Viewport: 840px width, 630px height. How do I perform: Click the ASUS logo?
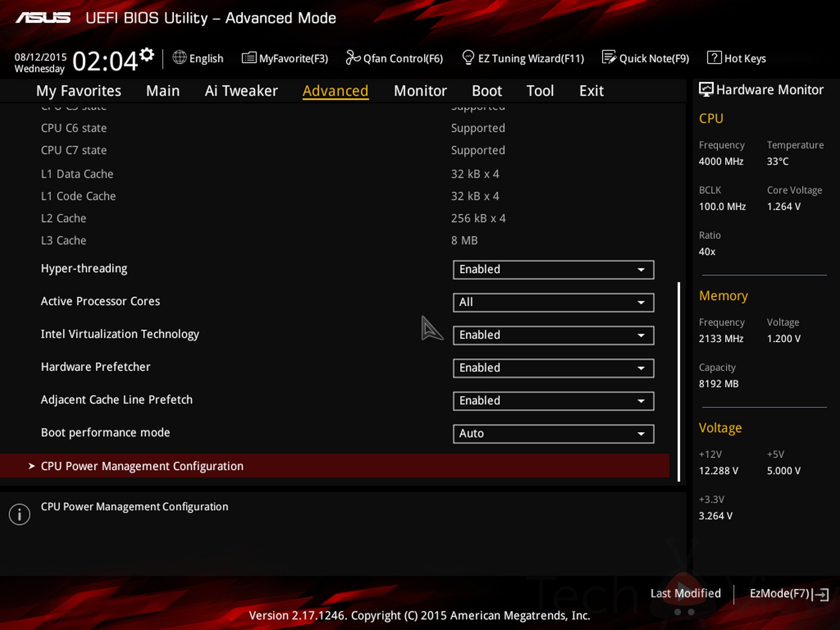point(43,18)
